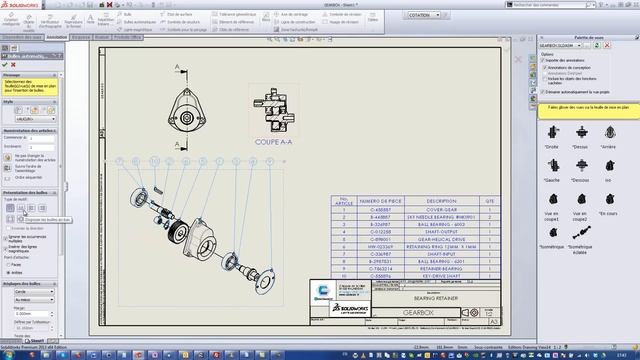The width and height of the screenshot is (640, 360).
Task: Toggle Ignorer les occurrences multiples checkbox
Action: 6,238
